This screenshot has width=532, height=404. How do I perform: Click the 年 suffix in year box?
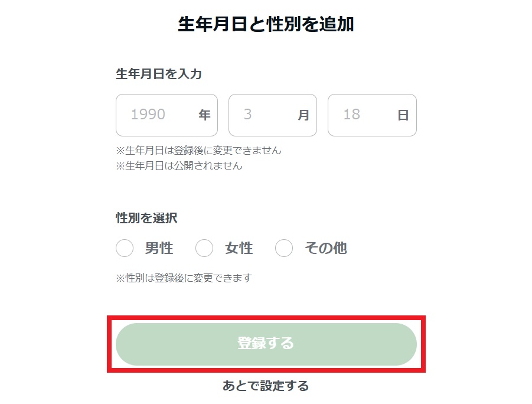(x=204, y=115)
